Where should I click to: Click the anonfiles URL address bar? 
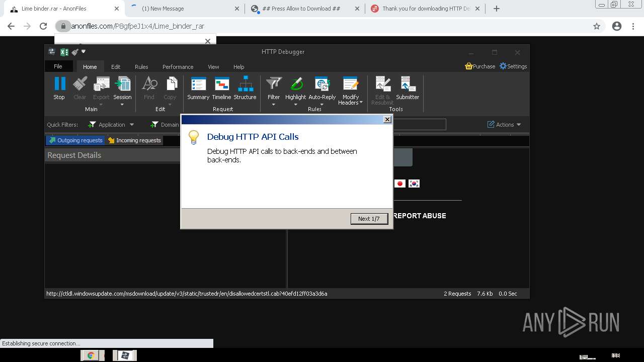click(322, 26)
